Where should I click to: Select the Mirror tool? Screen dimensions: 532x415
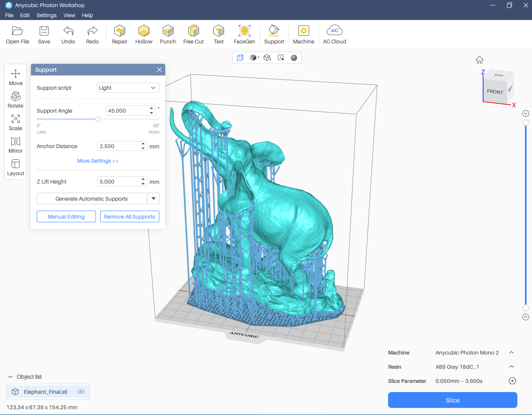[x=15, y=145]
